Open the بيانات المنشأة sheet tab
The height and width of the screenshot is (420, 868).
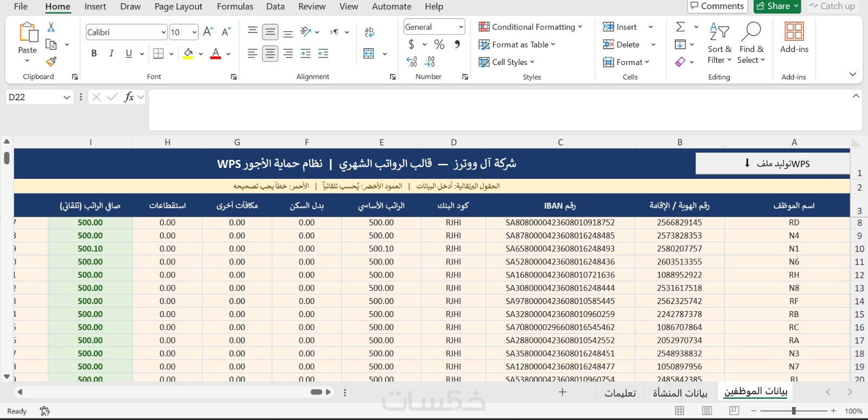680,392
